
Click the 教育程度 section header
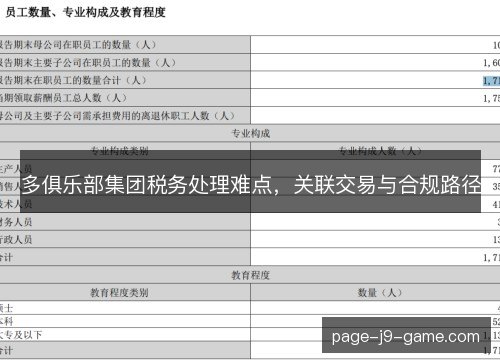coord(251,275)
